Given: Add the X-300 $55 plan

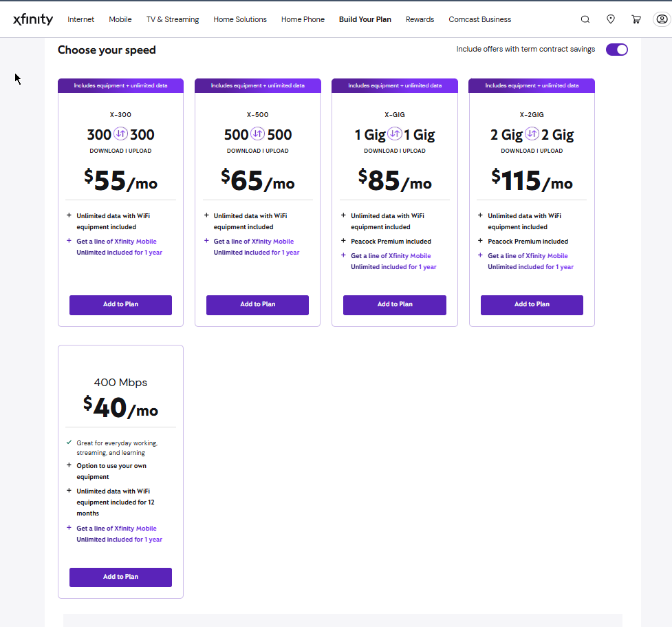Looking at the screenshot, I should click(x=121, y=305).
